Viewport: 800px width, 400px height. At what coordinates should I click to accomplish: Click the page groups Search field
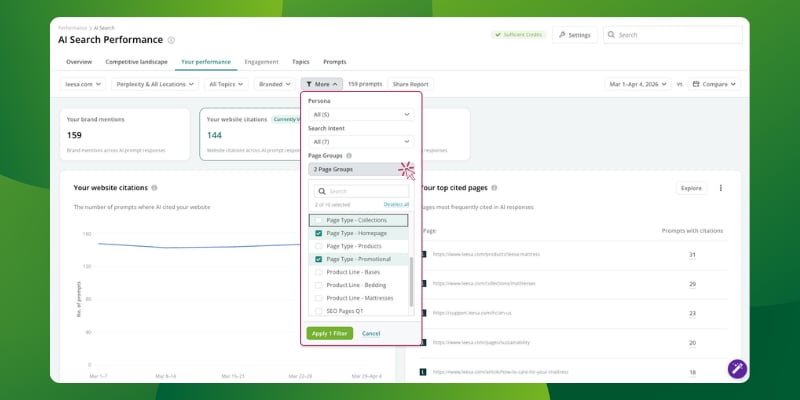point(361,191)
